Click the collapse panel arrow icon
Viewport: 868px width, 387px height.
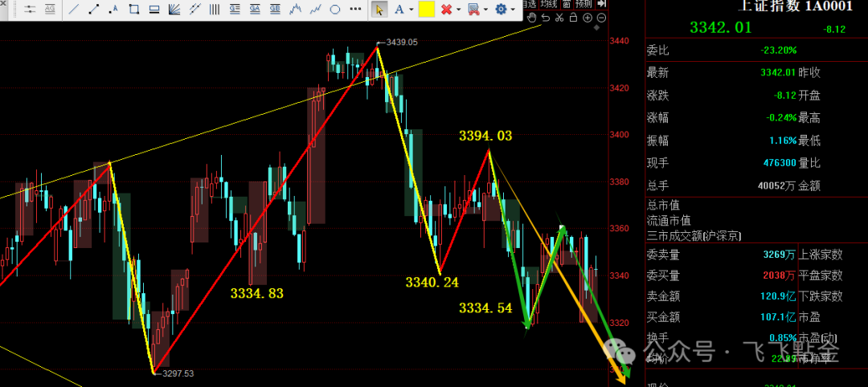(602, 4)
